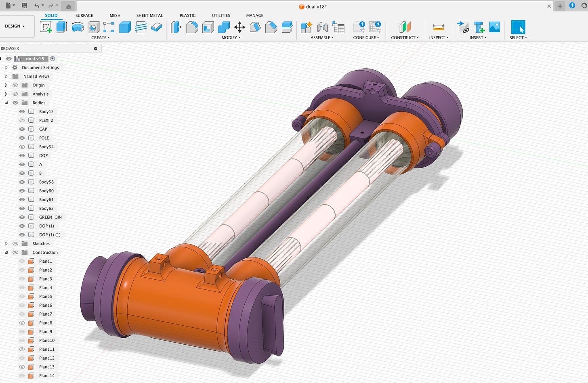
Task: Open the MODIFY dropdown label
Action: (x=231, y=38)
